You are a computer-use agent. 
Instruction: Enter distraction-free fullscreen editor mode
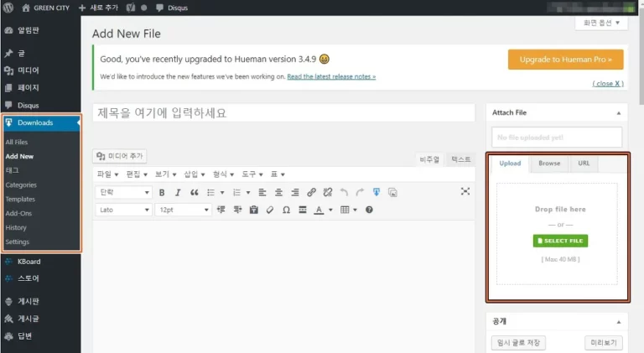465,191
